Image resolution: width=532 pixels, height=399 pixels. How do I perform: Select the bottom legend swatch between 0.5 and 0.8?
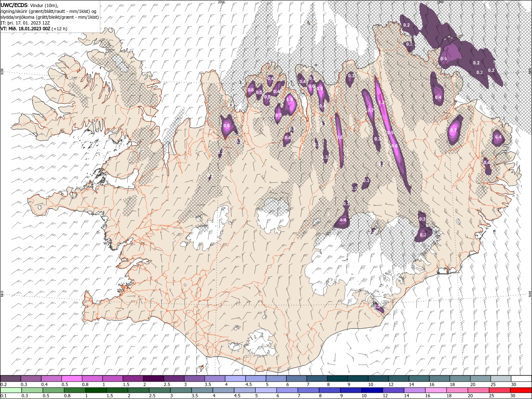pyautogui.click(x=54, y=390)
